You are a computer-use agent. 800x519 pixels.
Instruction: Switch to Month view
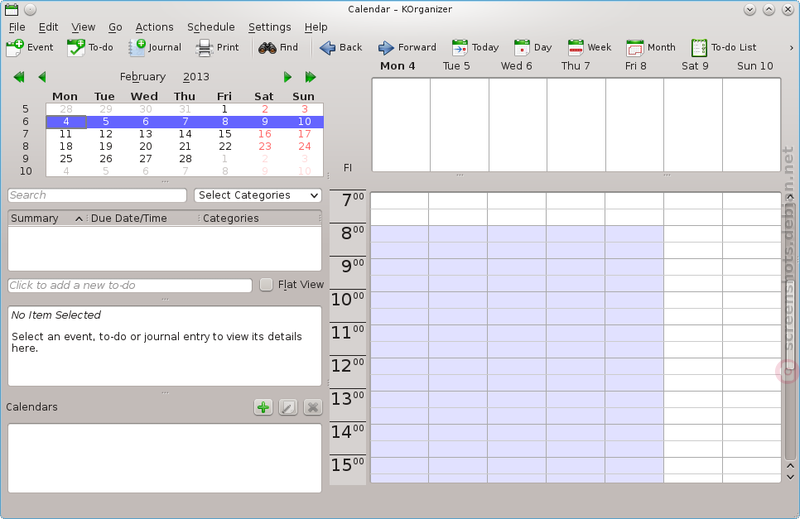coord(651,47)
